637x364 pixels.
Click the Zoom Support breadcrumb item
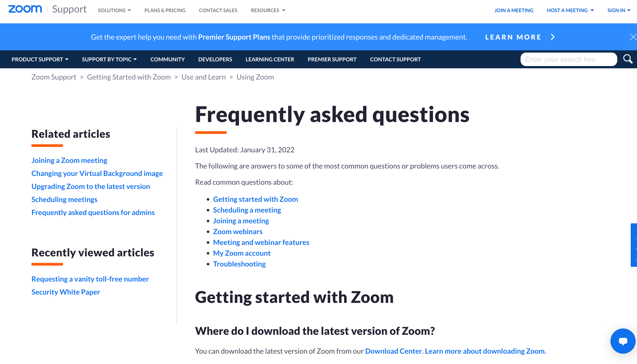pos(54,77)
